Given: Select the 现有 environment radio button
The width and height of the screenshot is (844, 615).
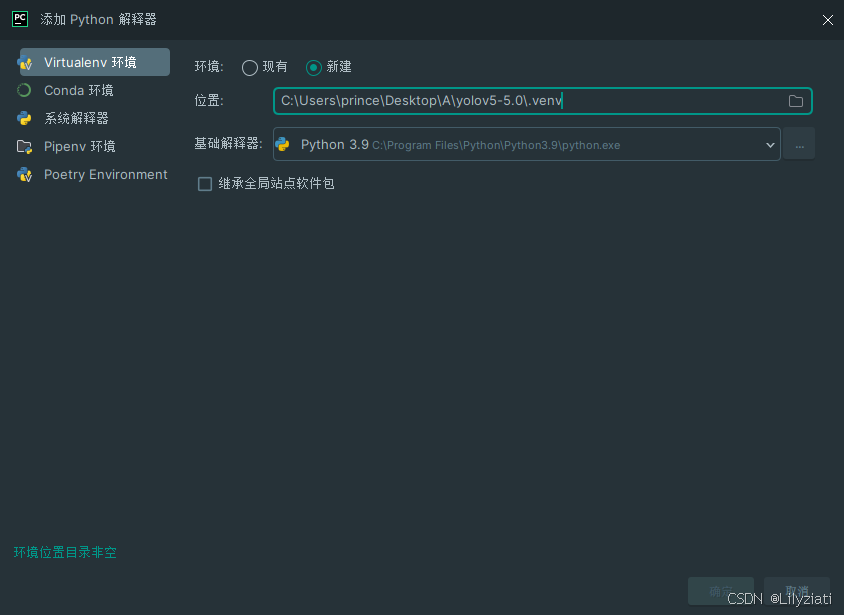Looking at the screenshot, I should point(250,67).
